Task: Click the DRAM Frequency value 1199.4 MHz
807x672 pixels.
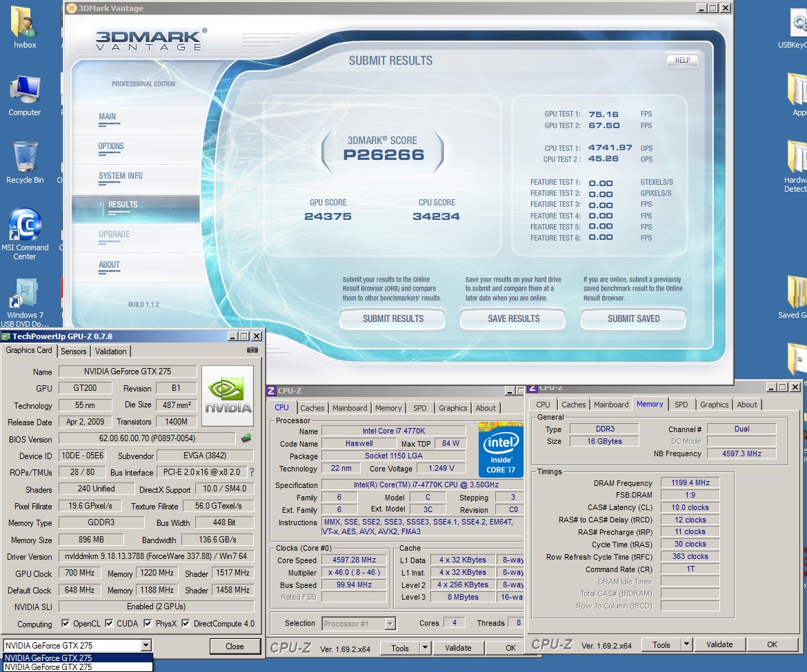Action: coord(690,482)
